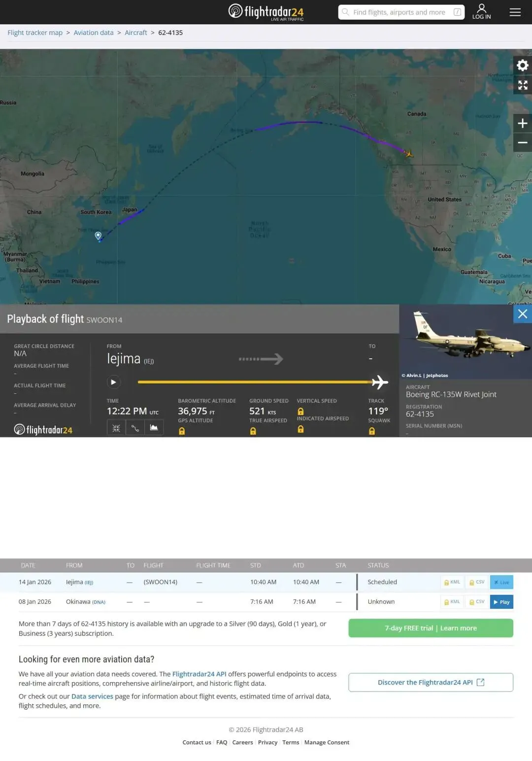Open Discover the Flightradar24 API button
532x761 pixels.
[x=431, y=682]
